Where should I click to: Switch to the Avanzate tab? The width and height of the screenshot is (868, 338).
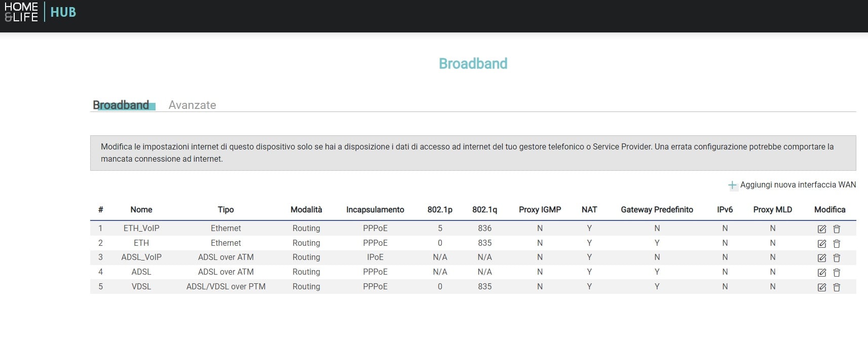192,105
